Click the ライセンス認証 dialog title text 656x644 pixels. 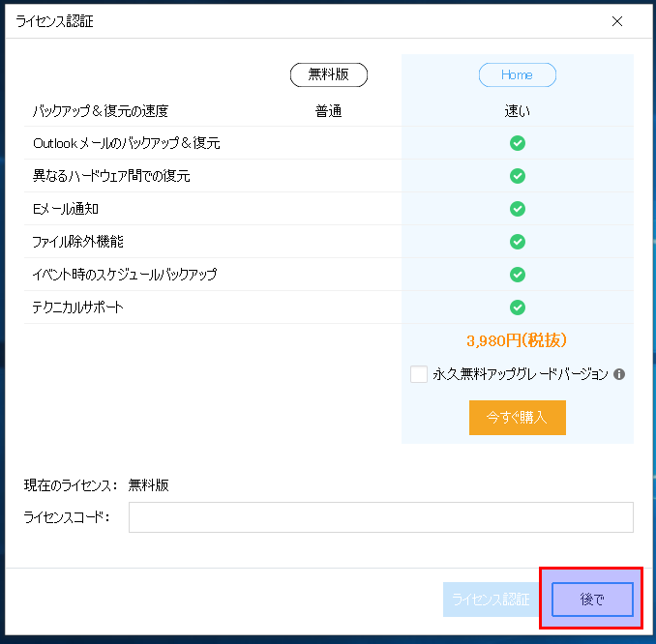click(x=54, y=21)
